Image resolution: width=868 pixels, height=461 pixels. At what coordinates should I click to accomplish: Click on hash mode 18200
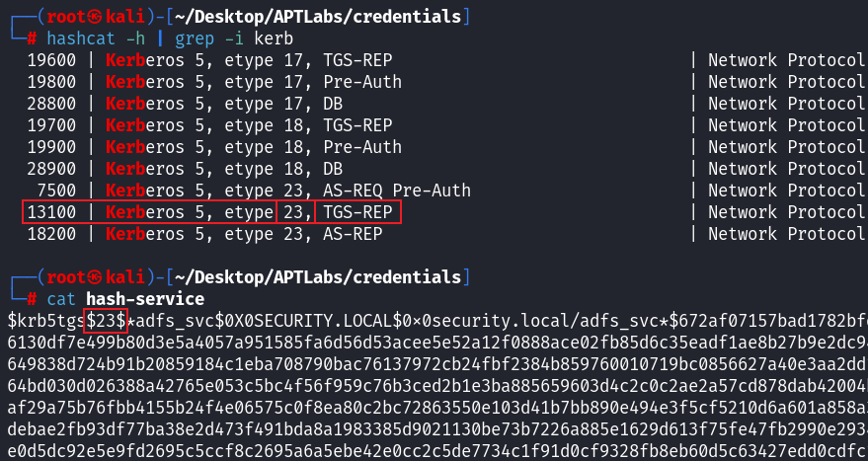click(54, 234)
